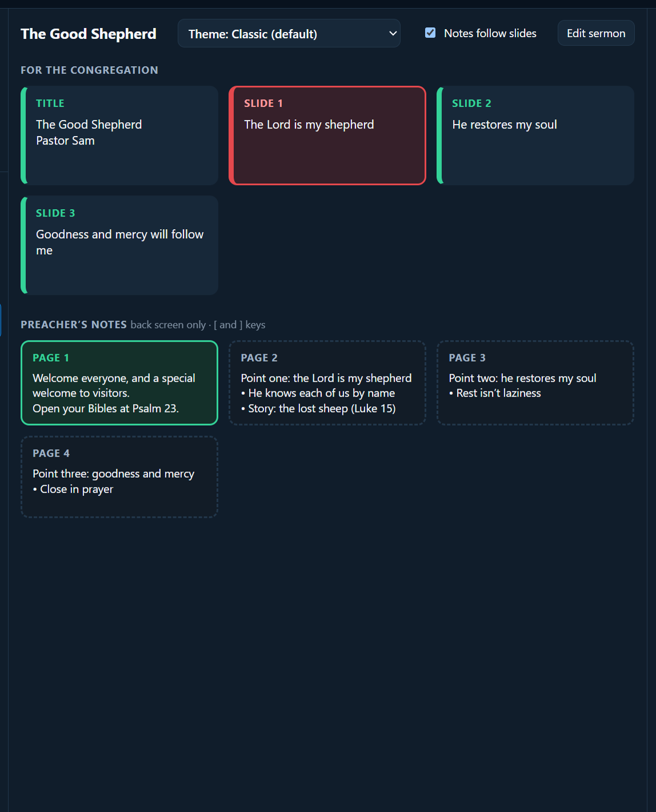Open the Theme dropdown
Viewport: 656px width, 812px height.
pos(289,34)
